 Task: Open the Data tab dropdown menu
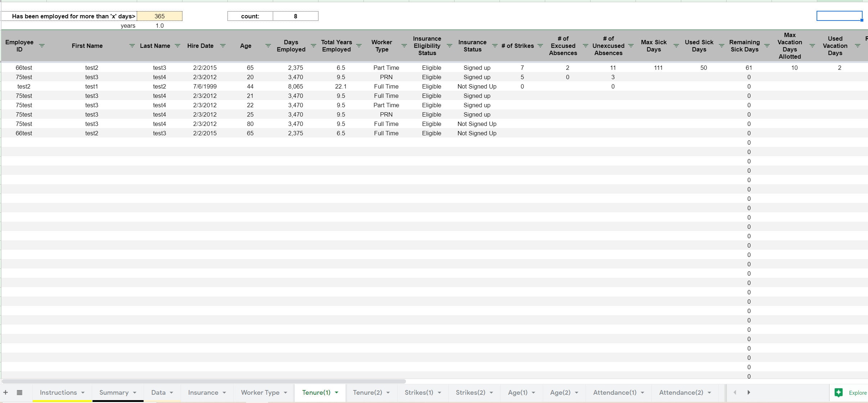172,393
